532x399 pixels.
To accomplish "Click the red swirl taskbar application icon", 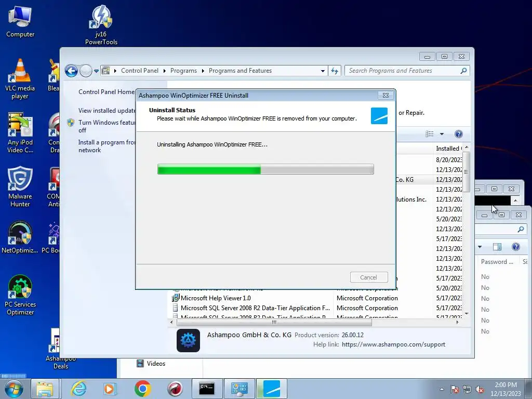I will coord(175,389).
